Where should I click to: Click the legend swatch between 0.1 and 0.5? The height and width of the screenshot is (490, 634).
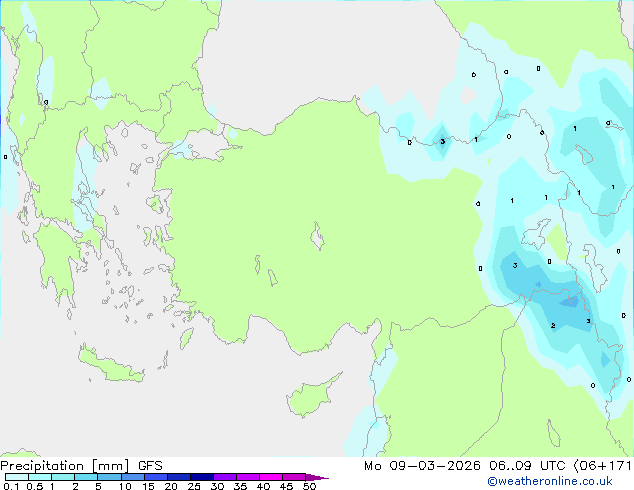coord(17,477)
